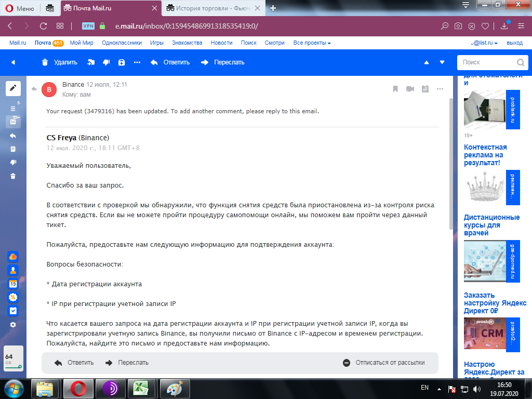Open spam thumbs-down folder in sidebar
Image resolution: width=532 pixels, height=399 pixels.
click(x=13, y=163)
